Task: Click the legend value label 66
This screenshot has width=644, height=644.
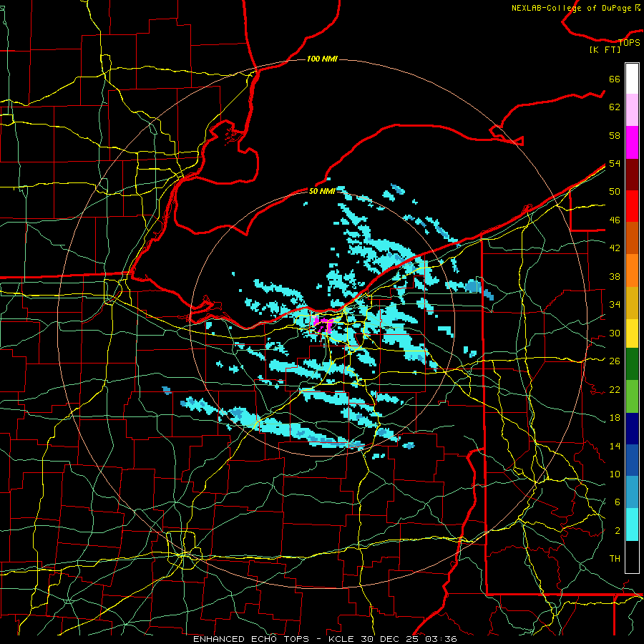Action: click(615, 79)
